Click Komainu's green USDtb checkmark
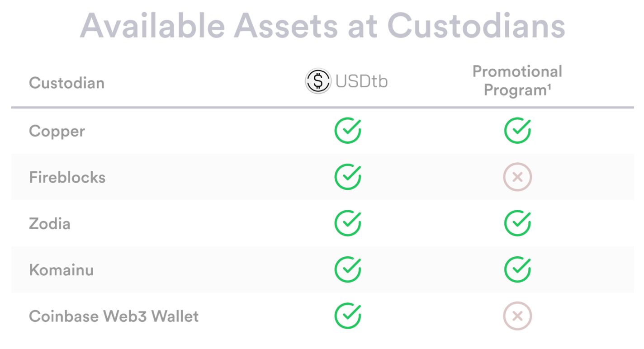644x349 pixels. tap(348, 269)
